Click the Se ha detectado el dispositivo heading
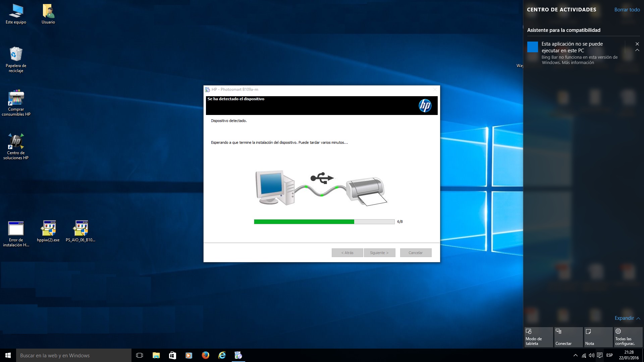The width and height of the screenshot is (644, 362). pos(236,99)
